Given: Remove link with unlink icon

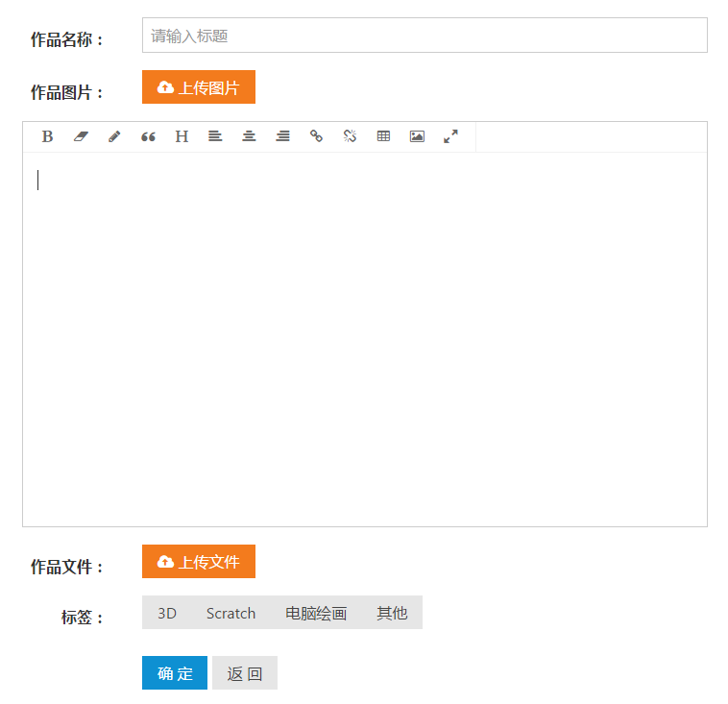Looking at the screenshot, I should (x=350, y=136).
